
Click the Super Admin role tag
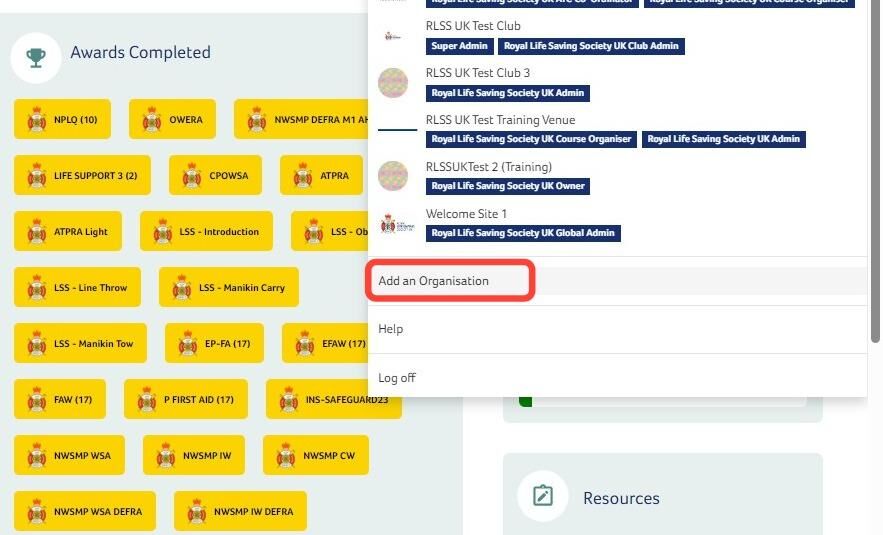point(460,46)
